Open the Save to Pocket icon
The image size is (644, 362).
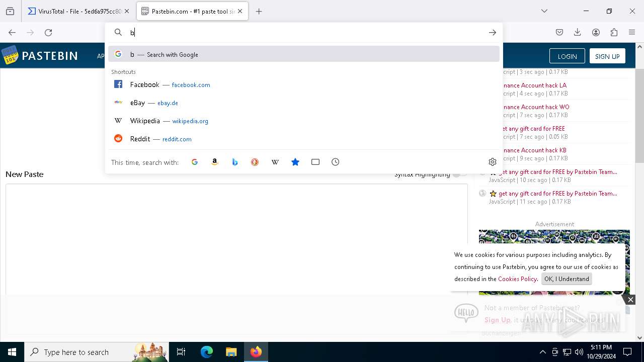[559, 32]
